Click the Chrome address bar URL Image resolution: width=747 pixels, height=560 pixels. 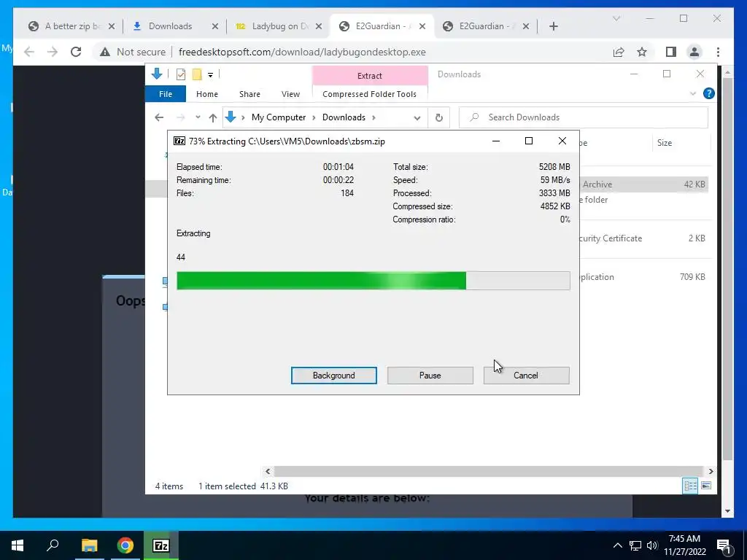pyautogui.click(x=302, y=52)
